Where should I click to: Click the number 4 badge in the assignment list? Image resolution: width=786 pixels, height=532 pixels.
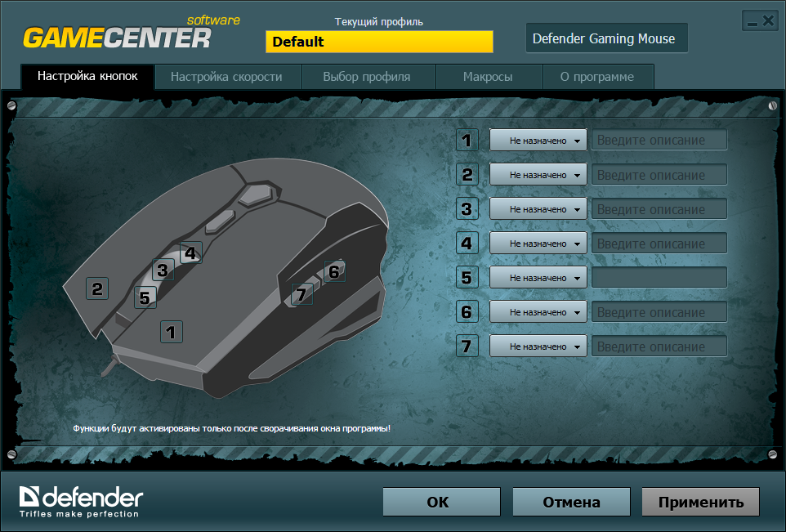click(467, 244)
